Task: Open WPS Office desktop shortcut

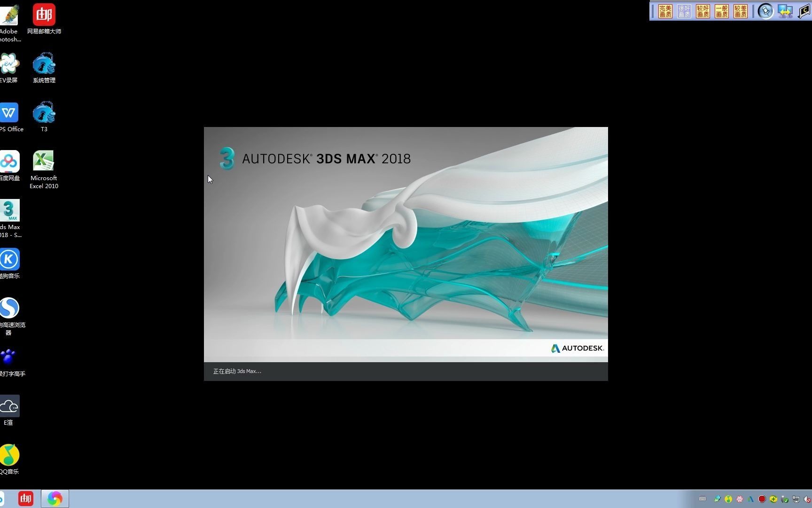Action: 10,117
